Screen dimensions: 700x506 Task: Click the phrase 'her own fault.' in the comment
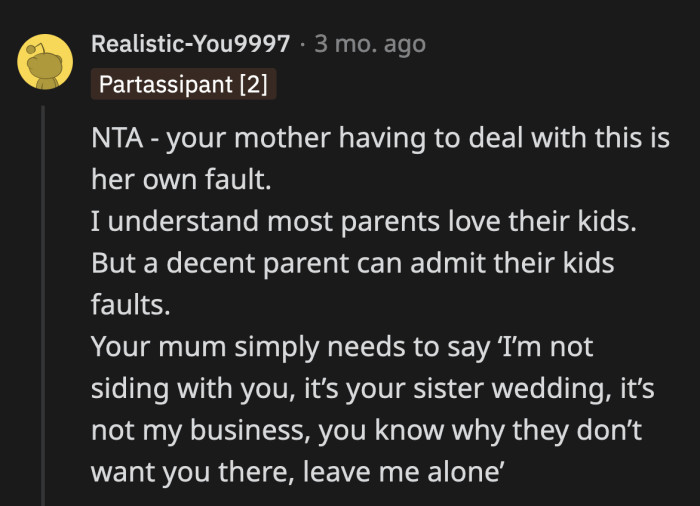tap(181, 180)
